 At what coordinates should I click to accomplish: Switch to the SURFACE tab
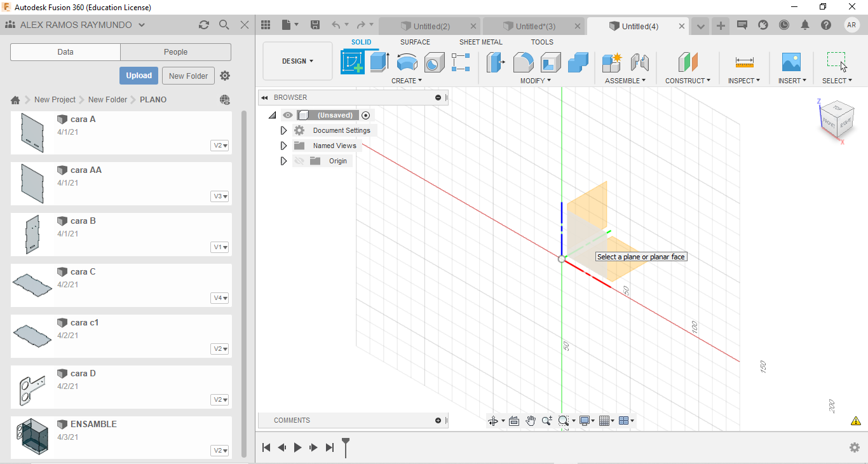[x=415, y=42]
